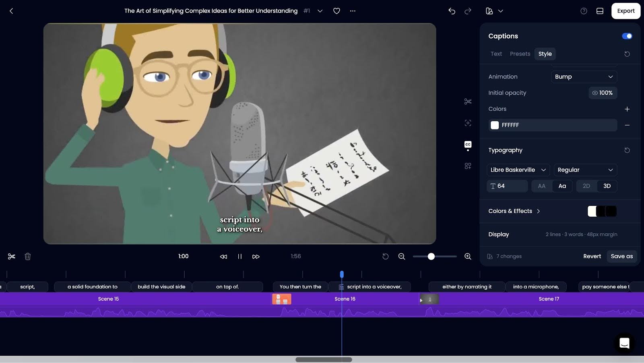
Task: Click the trash delete icon
Action: (28, 256)
